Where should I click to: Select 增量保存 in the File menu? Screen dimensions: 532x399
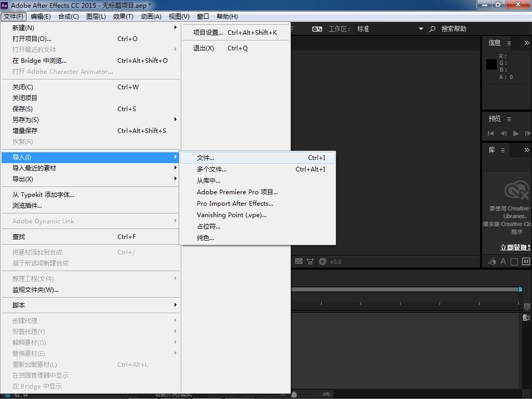[x=90, y=130]
